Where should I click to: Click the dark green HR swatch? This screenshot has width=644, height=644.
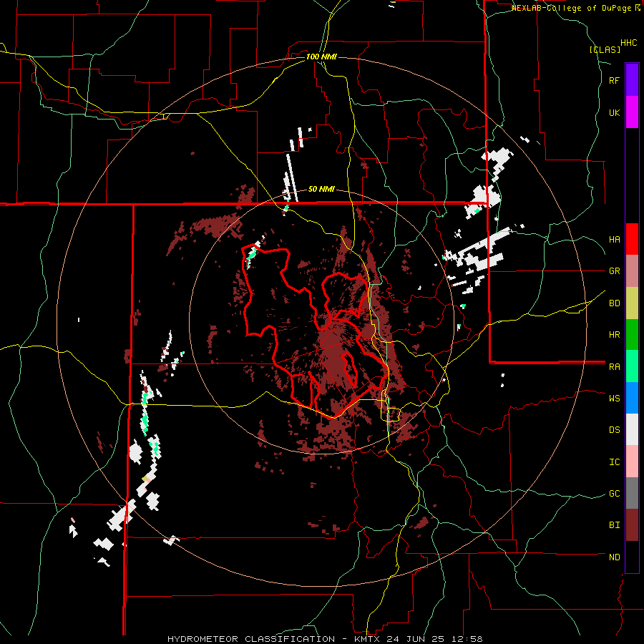(632, 335)
